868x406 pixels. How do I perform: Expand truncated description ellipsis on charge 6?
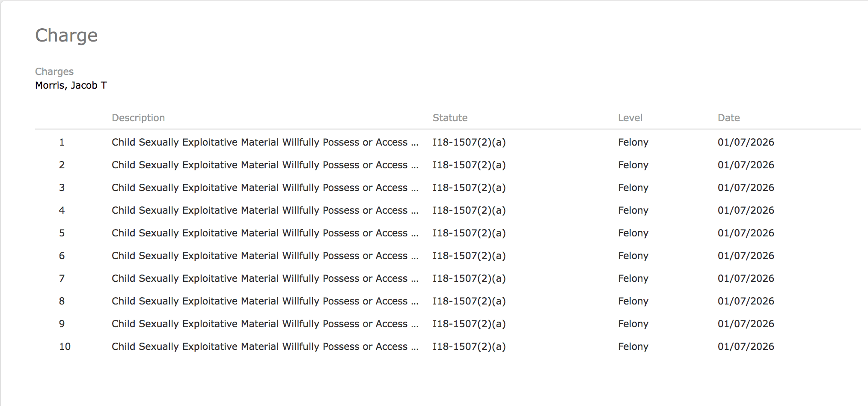414,257
